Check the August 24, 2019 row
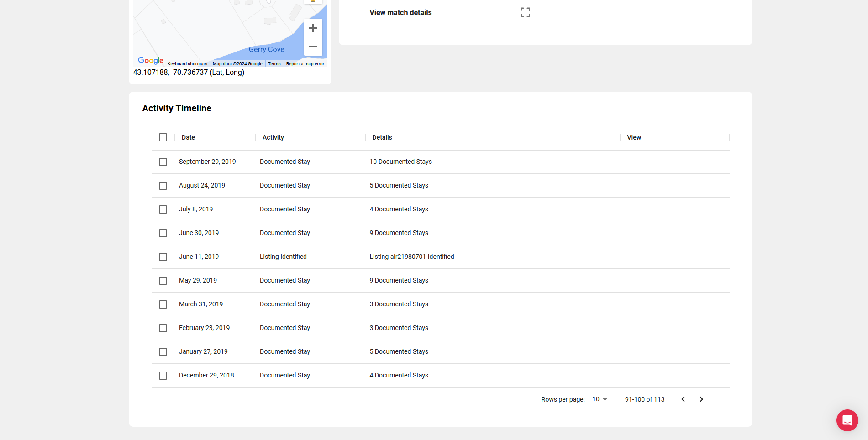This screenshot has width=868, height=440. 163,186
